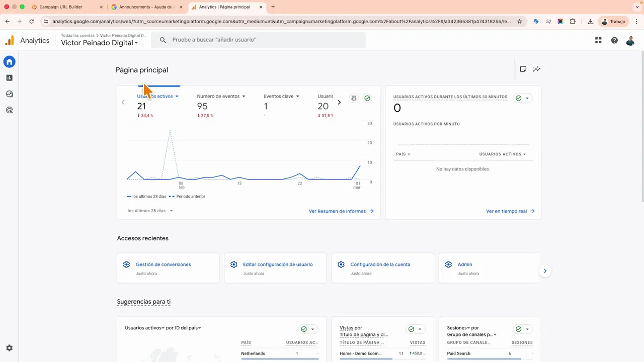The height and width of the screenshot is (362, 644).
Task: Open Admin settings gear in sidebar
Action: [x=9, y=348]
